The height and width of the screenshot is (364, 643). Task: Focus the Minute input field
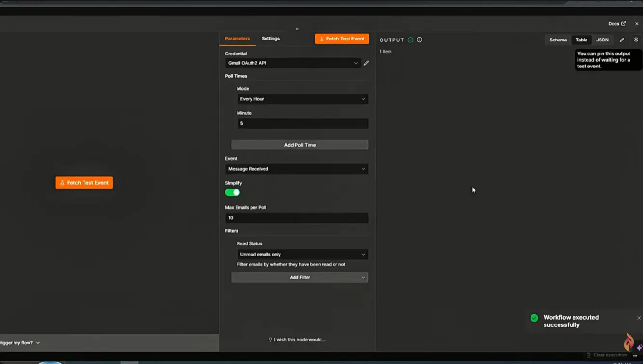coord(303,123)
